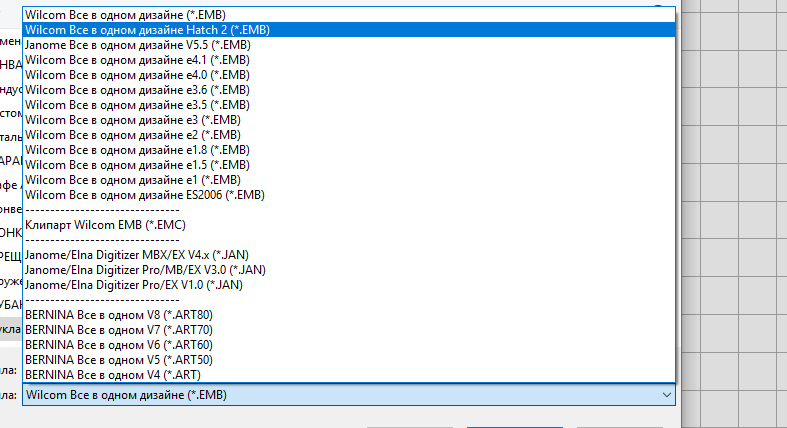Select first Wilcom Все в одном дизайне (*.EMB) option
787x428 pixels.
tap(349, 15)
